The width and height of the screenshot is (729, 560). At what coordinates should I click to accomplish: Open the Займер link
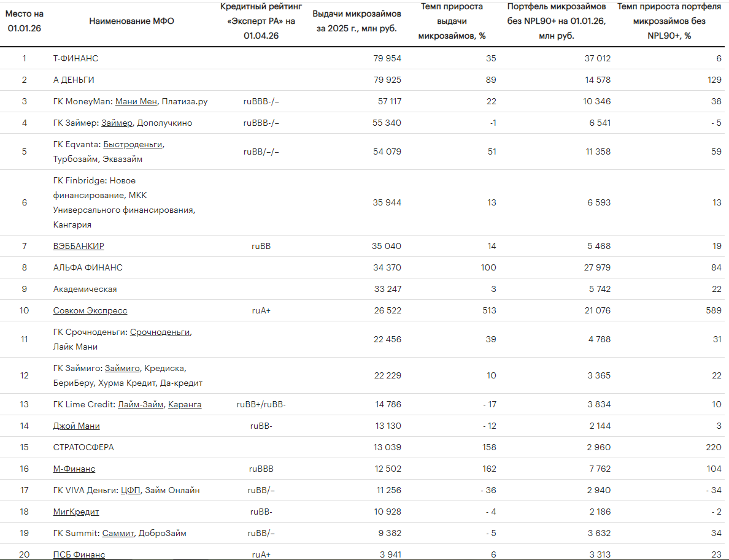click(x=117, y=123)
